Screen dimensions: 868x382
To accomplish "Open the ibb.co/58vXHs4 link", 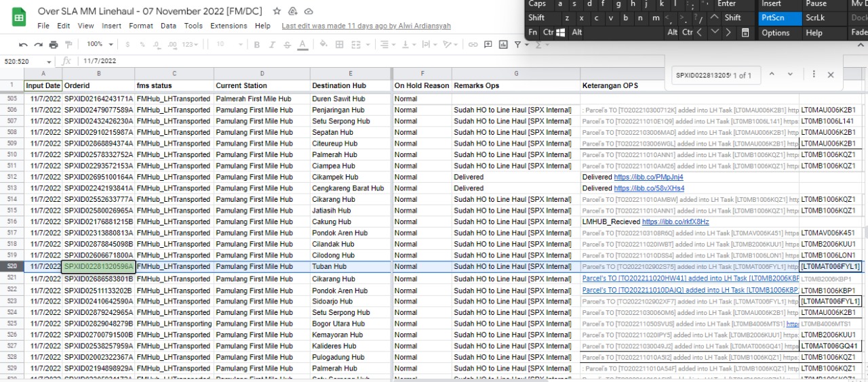I will (x=649, y=188).
